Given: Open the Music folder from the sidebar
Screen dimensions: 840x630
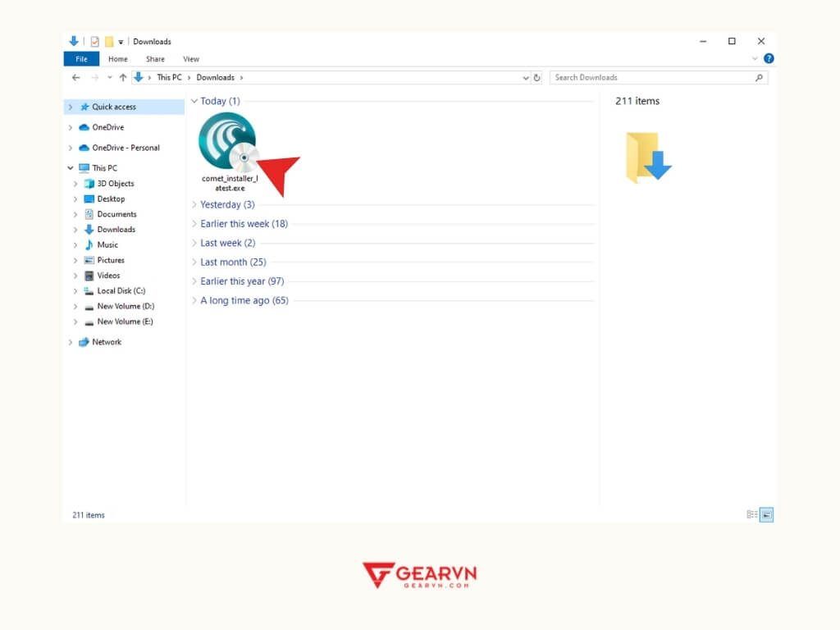Looking at the screenshot, I should (107, 244).
